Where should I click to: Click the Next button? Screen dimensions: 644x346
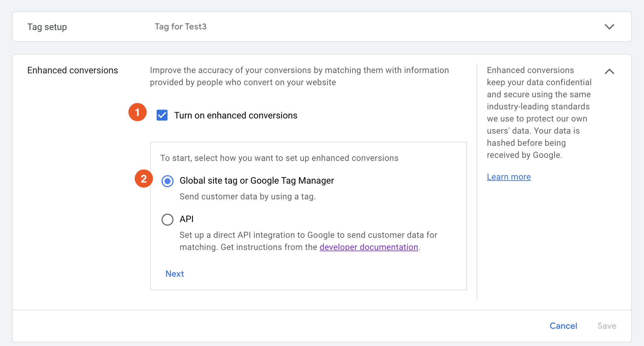click(175, 274)
